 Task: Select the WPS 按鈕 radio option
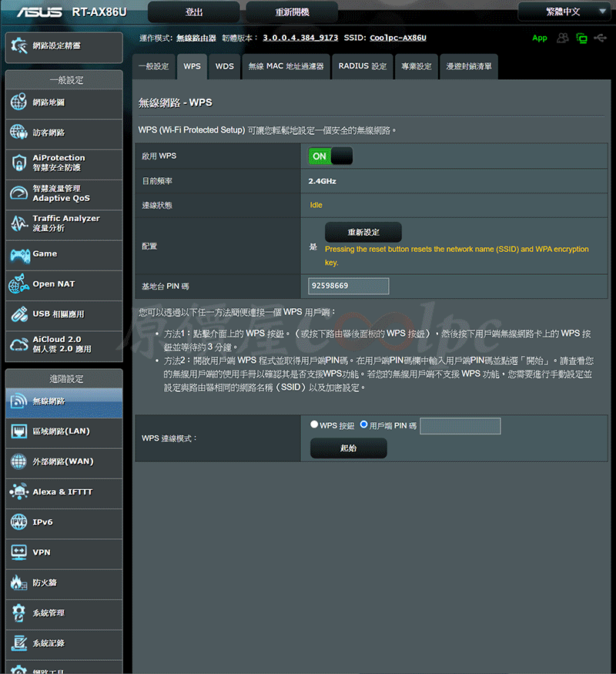coord(314,424)
